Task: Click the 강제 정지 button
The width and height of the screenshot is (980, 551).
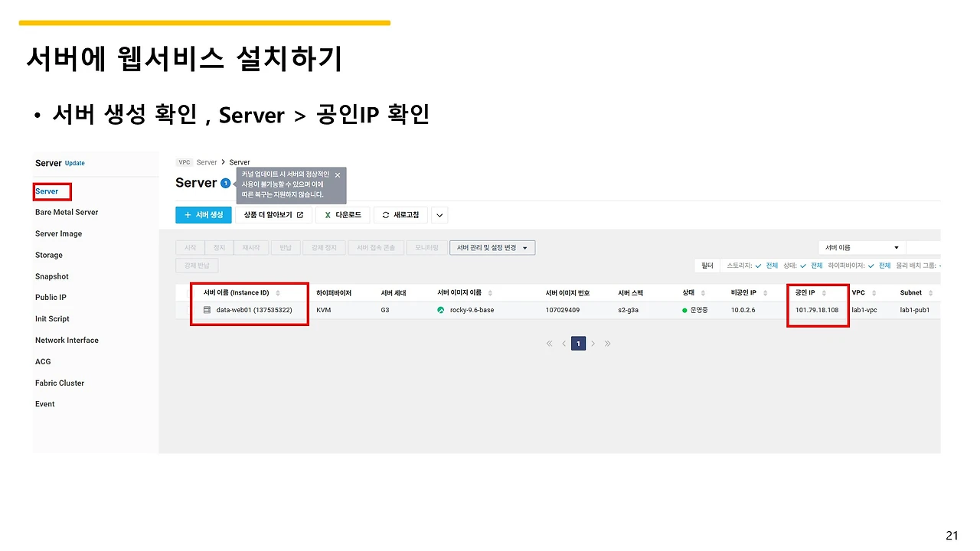Action: 324,248
